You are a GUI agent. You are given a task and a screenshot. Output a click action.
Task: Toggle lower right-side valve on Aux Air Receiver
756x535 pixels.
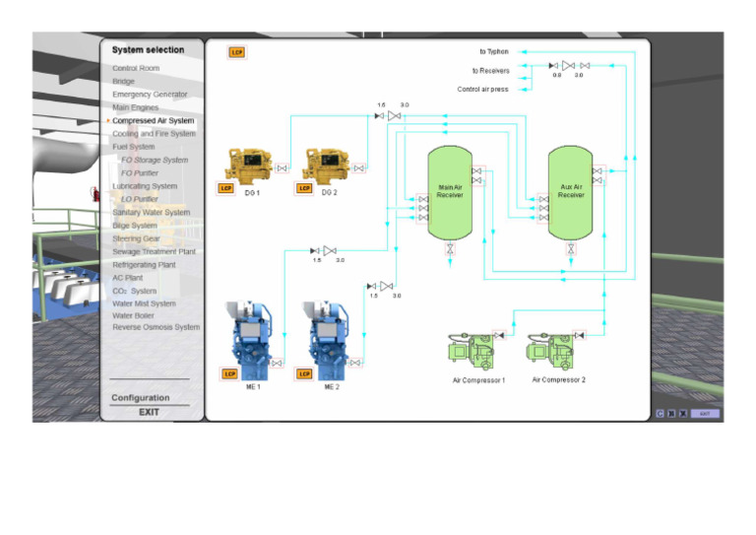598,180
